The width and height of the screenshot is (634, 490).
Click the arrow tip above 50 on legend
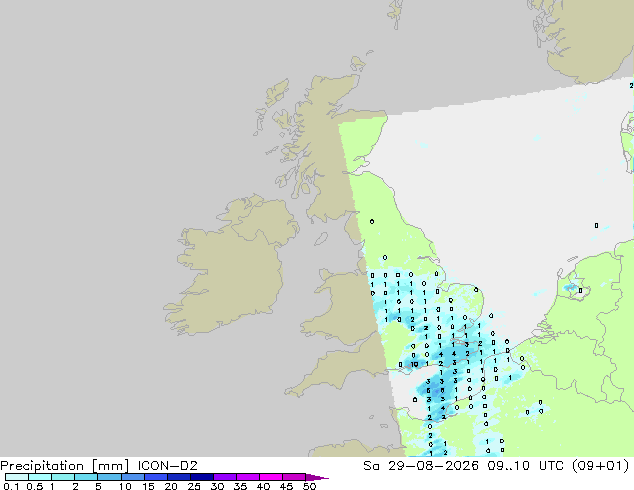317,477
